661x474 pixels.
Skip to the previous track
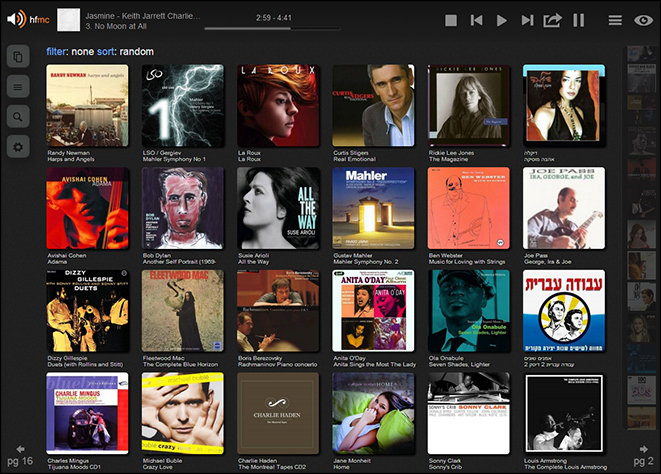point(476,20)
